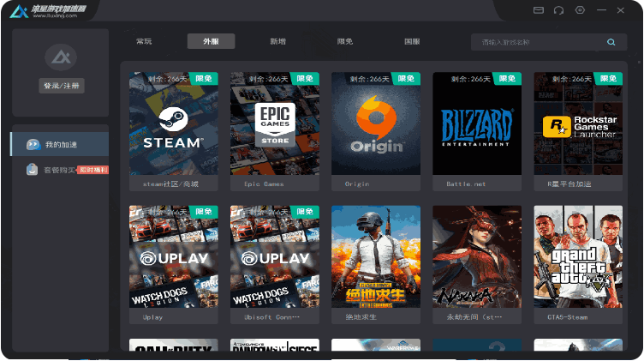
Task: Select the Origin game card
Action: tap(376, 131)
